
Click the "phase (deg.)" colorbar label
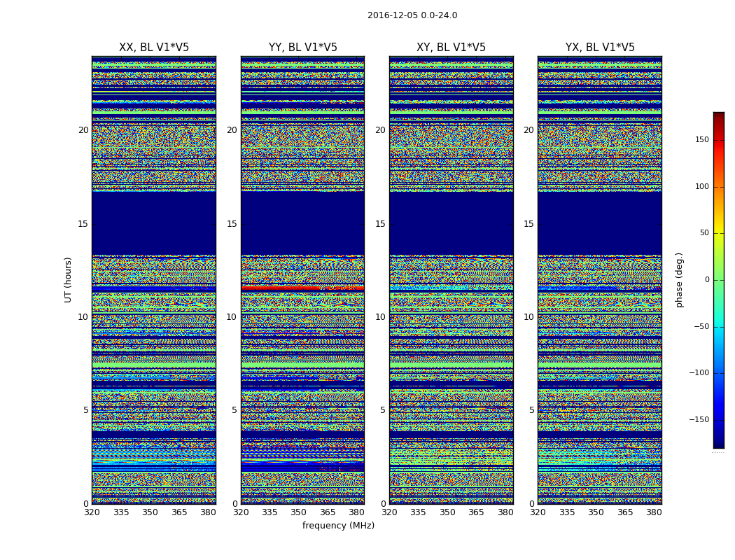click(679, 280)
